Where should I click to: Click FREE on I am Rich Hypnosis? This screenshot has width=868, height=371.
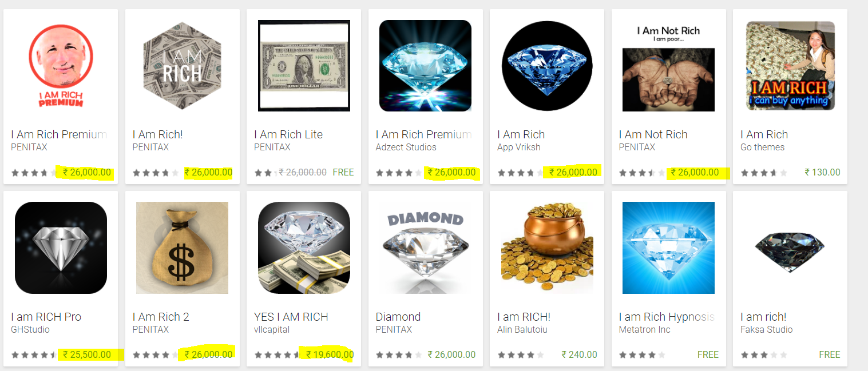coord(708,354)
